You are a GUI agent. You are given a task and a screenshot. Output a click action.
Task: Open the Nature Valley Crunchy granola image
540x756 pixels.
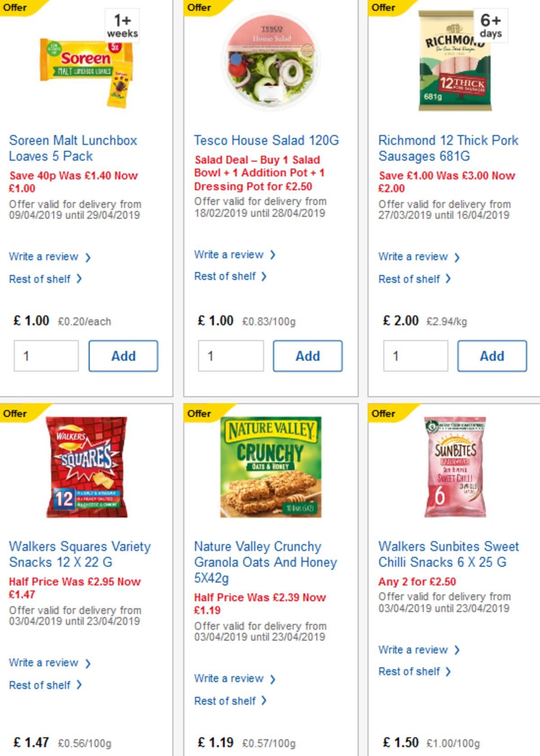coord(270,468)
